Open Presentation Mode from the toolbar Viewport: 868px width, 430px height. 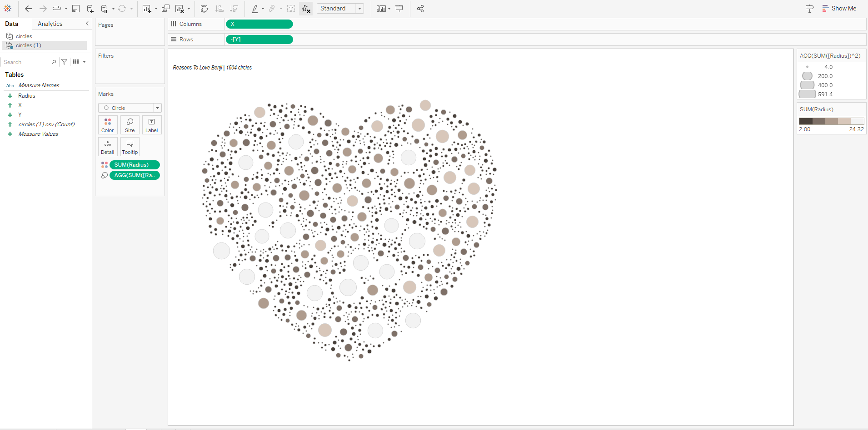[x=399, y=9]
